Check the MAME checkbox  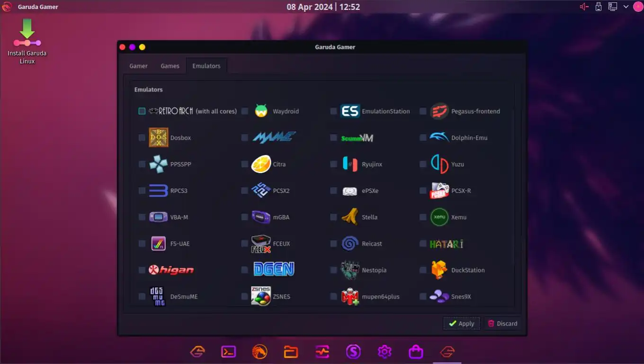[x=244, y=137]
